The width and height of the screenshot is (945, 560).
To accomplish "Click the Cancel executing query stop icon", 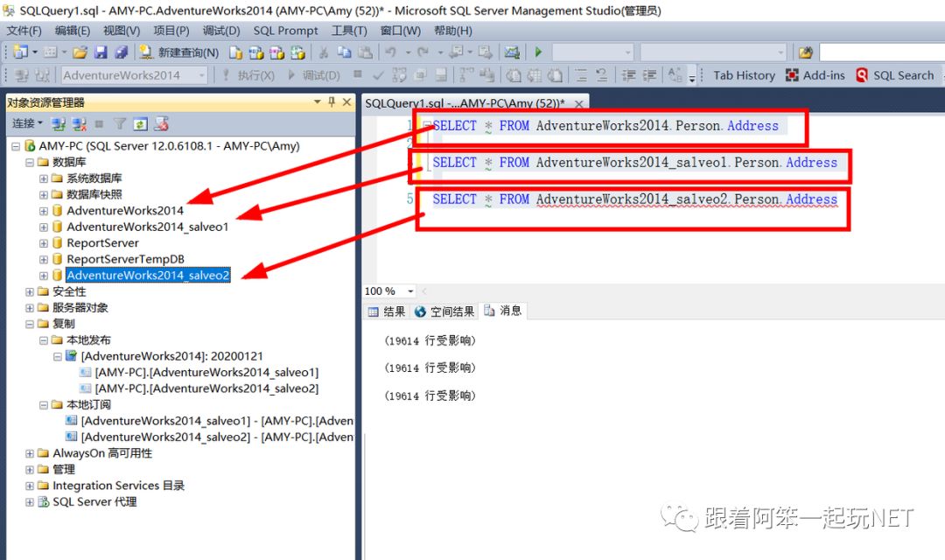I will tap(358, 74).
